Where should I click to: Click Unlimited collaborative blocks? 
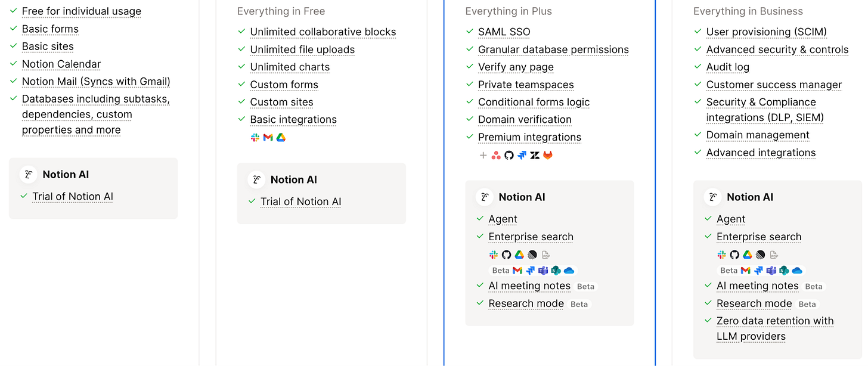coord(323,32)
